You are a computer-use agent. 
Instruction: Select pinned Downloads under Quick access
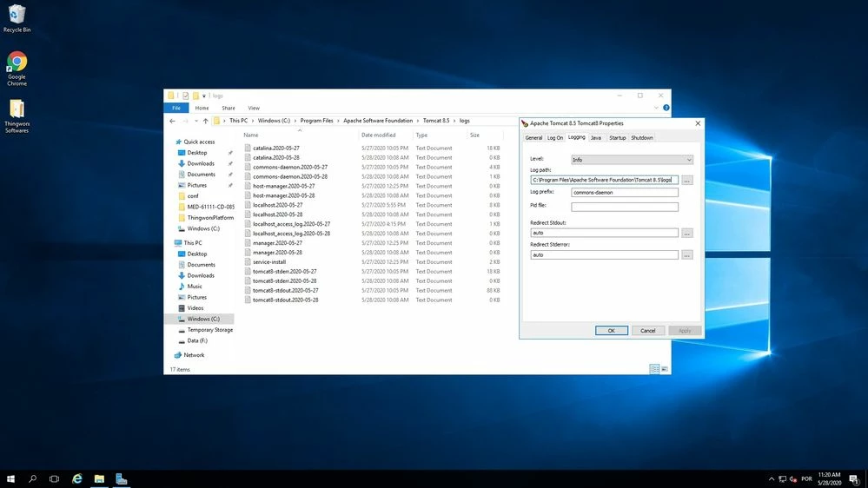[x=201, y=164]
